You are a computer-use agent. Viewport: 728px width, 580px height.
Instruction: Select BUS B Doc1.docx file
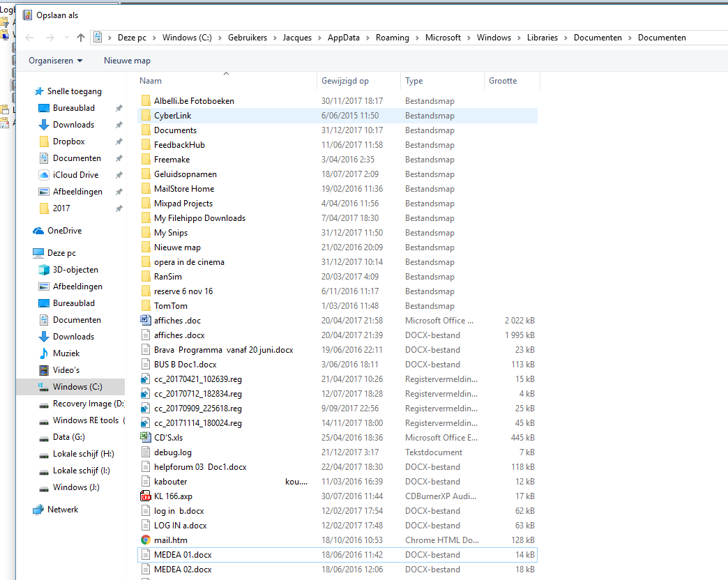click(338, 364)
